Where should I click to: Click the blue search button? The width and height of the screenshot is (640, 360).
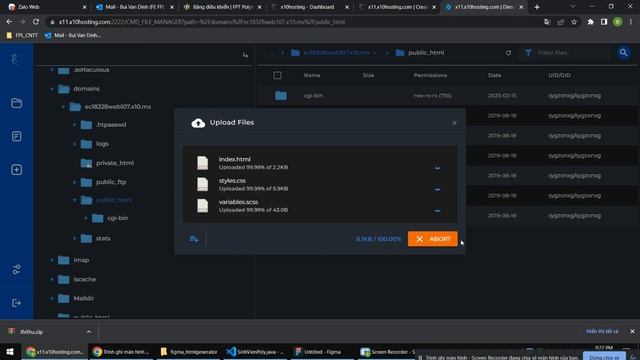click(x=623, y=53)
